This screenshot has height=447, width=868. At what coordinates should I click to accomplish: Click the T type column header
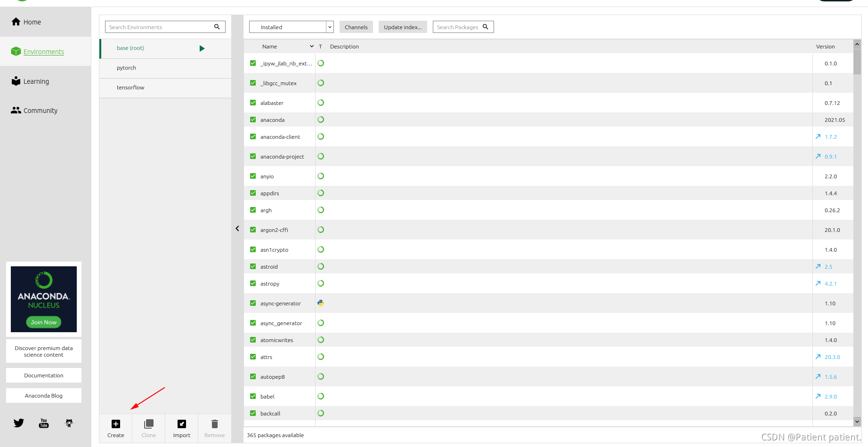320,47
